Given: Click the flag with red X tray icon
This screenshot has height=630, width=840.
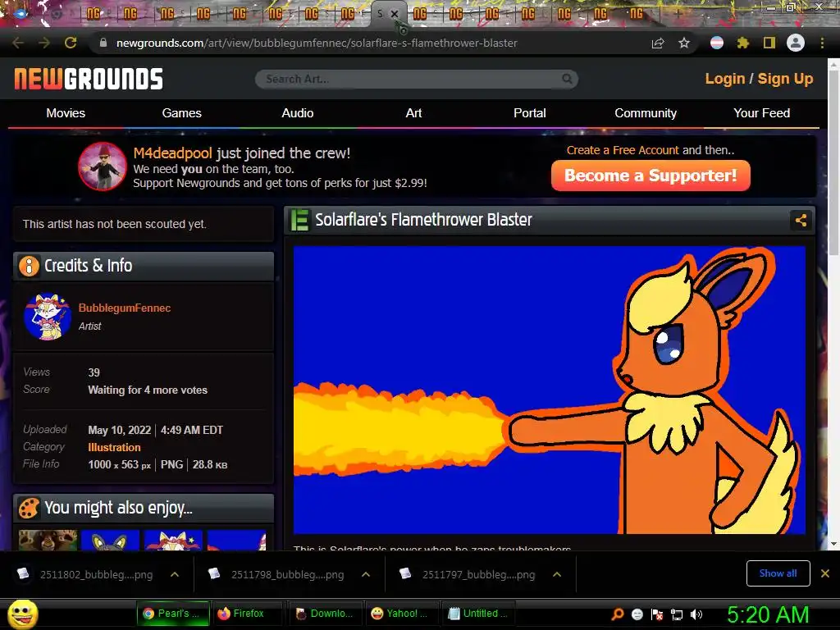Looking at the screenshot, I should tap(657, 614).
